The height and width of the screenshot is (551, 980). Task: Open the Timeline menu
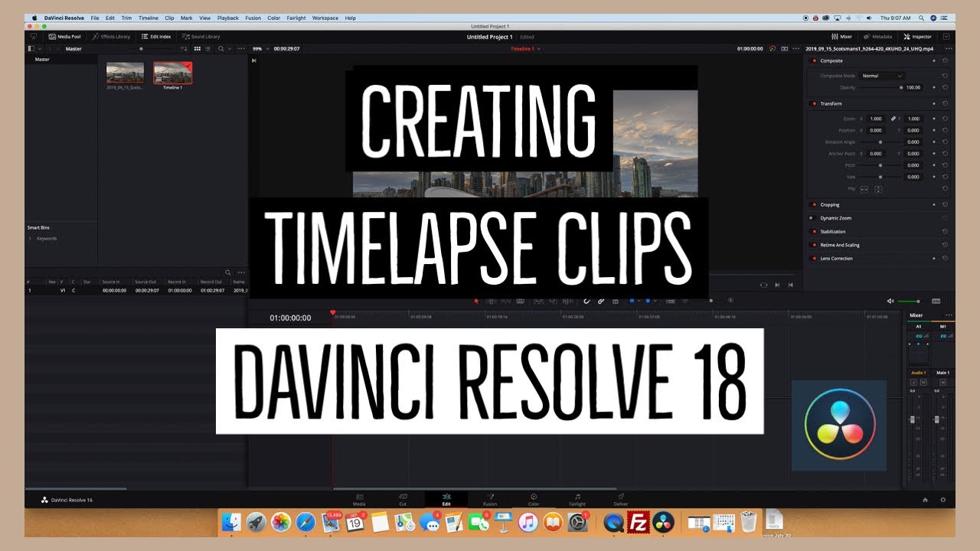pyautogui.click(x=149, y=18)
